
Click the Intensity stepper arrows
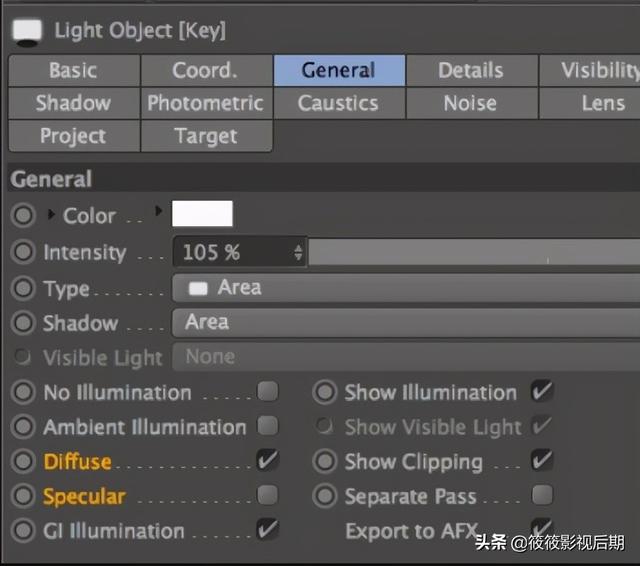tap(298, 252)
